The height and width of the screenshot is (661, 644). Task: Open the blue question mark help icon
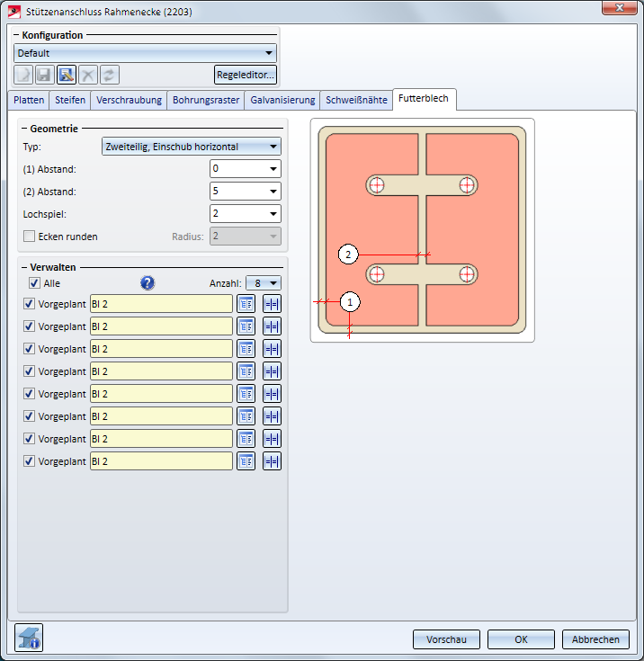pos(148,283)
